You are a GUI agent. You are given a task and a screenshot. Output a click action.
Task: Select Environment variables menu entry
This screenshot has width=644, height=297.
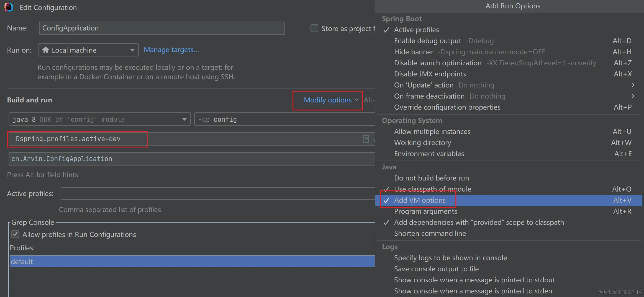[x=429, y=154]
